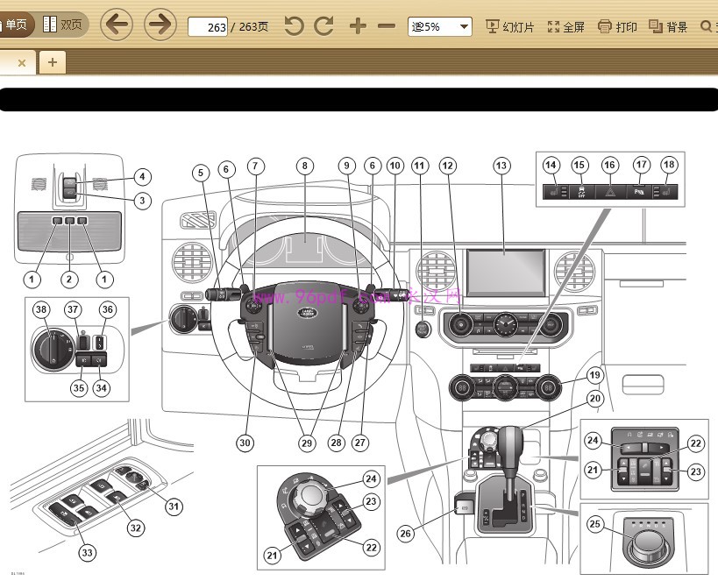Go to the previous page with back arrow
Screen dimensions: 718x588
pos(117,25)
